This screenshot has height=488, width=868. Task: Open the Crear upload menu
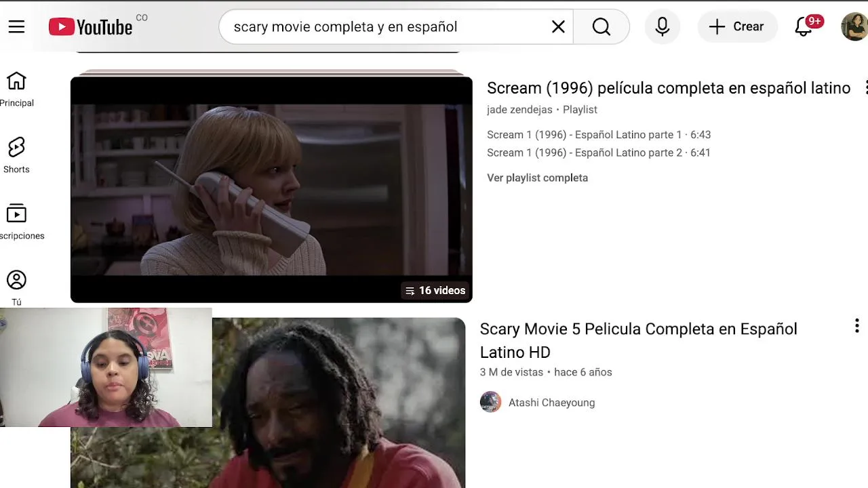point(737,26)
